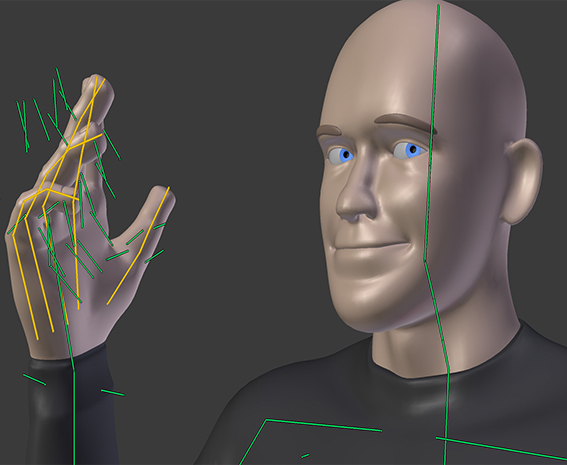This screenshot has width=567, height=465.
Task: Select the green neck bone below the chin
Action: (437, 317)
